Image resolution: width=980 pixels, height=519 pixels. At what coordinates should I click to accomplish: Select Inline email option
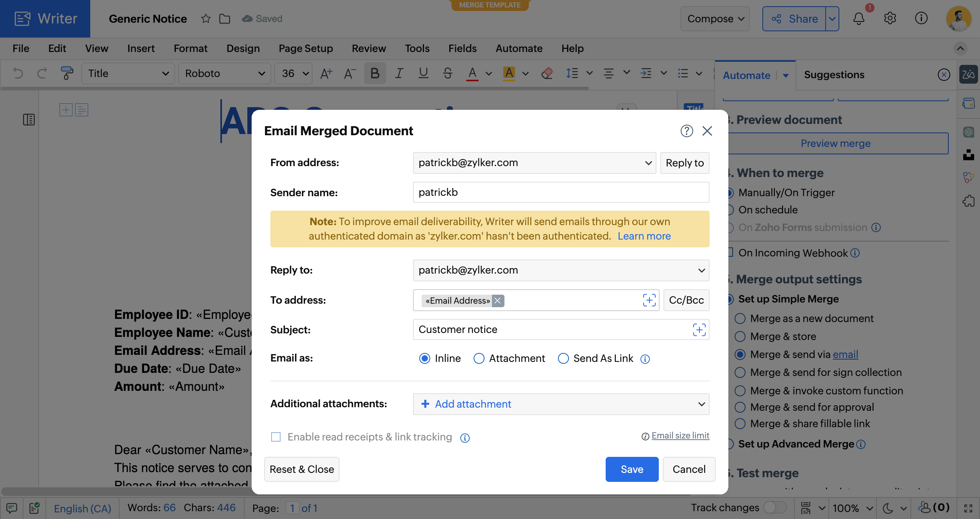pos(424,358)
